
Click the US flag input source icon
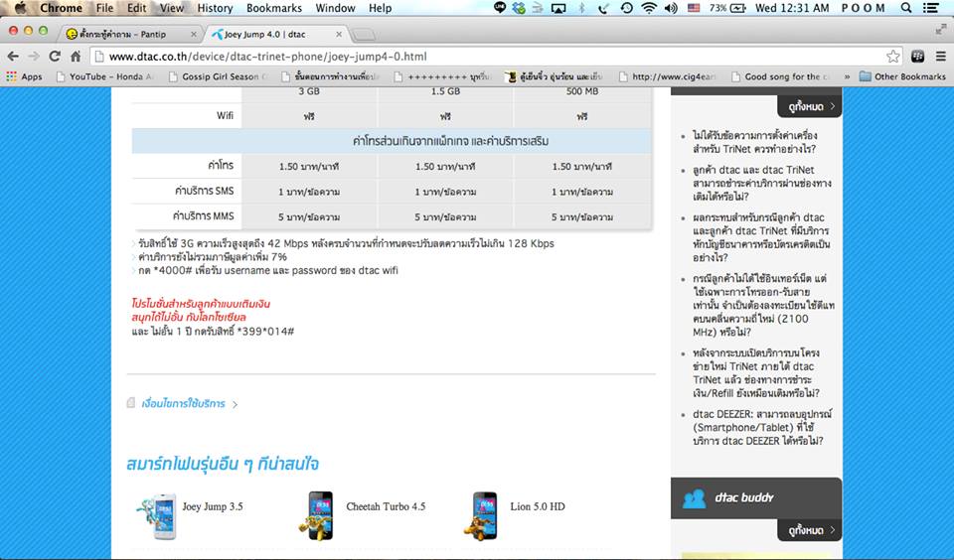click(694, 8)
